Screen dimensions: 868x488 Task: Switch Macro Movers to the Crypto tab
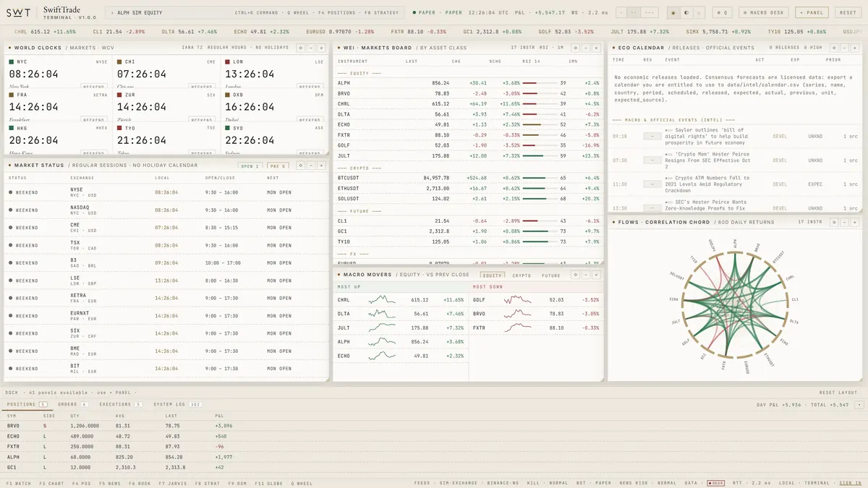[522, 275]
